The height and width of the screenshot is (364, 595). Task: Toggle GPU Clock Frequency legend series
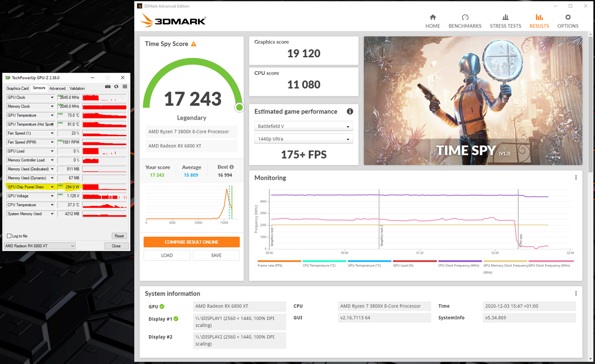point(551,264)
